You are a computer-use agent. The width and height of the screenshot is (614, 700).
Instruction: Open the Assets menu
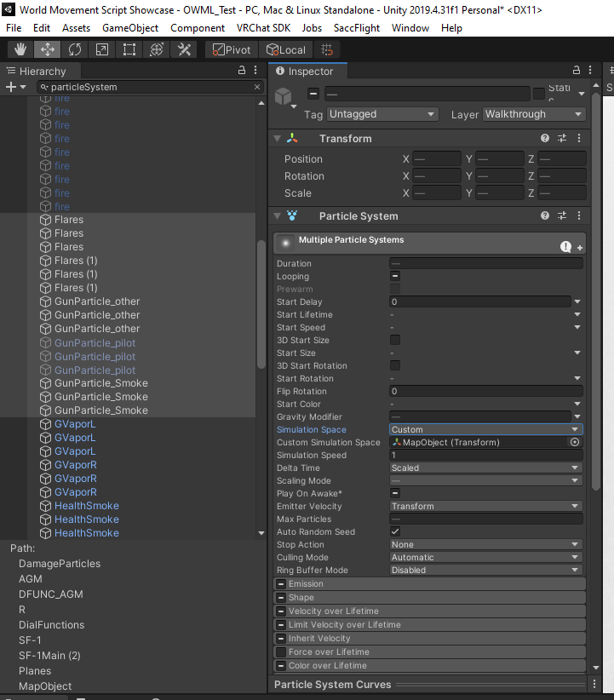pos(76,28)
